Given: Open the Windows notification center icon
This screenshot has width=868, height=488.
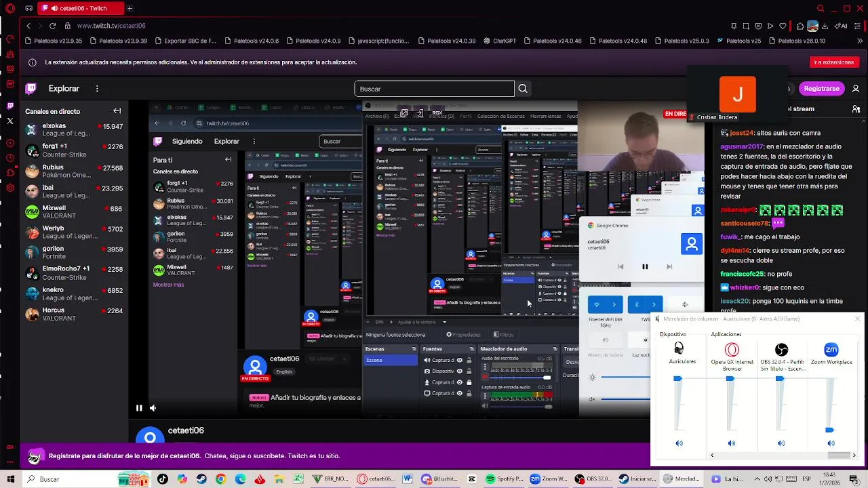Looking at the screenshot, I should 856,479.
